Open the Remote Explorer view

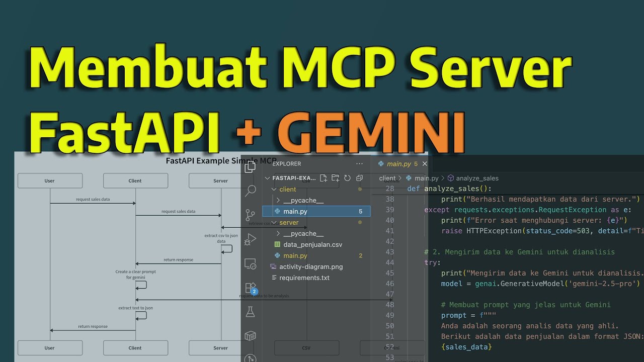[x=250, y=263]
